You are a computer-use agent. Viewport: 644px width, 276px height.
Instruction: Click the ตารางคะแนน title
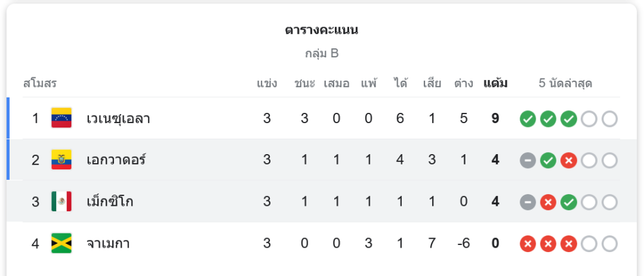point(321,30)
